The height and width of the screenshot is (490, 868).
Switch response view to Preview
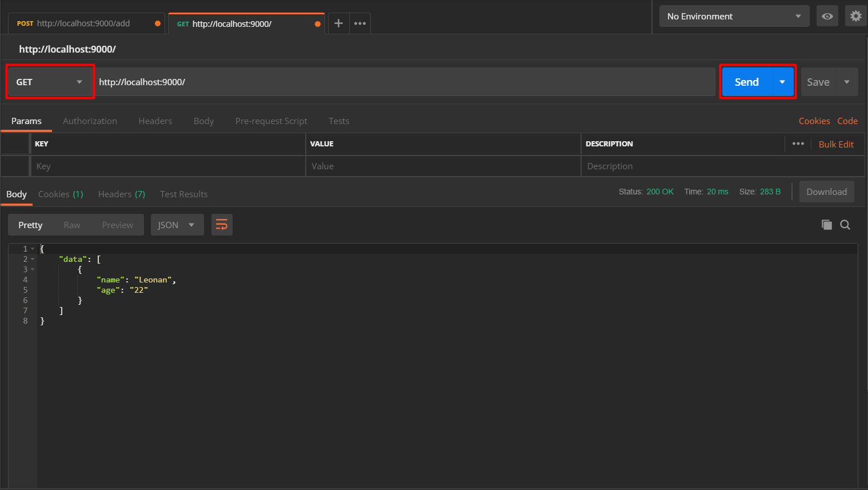tap(117, 225)
